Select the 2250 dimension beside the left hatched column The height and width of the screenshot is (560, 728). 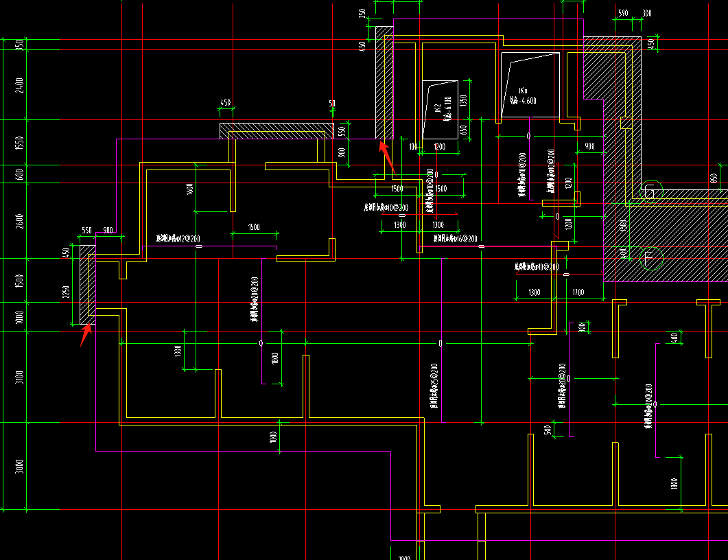coord(66,292)
